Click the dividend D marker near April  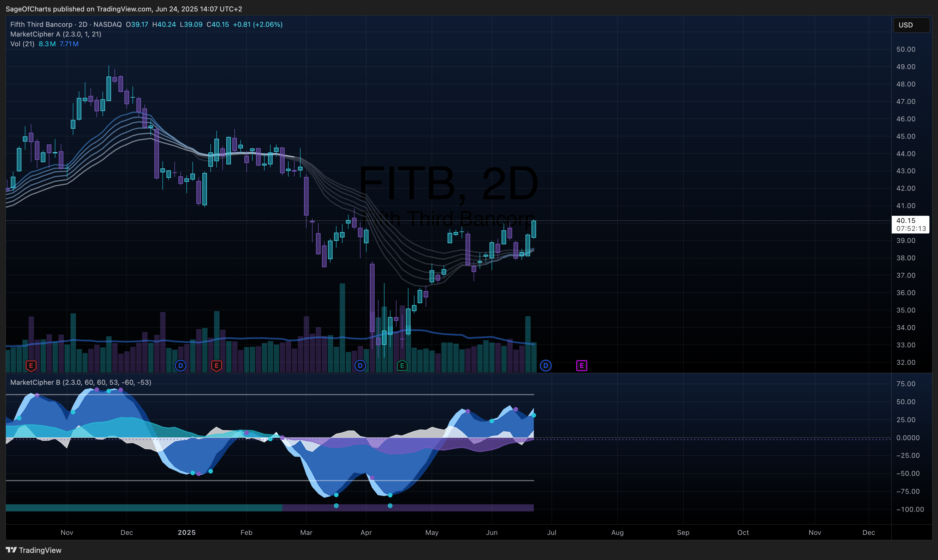point(360,365)
